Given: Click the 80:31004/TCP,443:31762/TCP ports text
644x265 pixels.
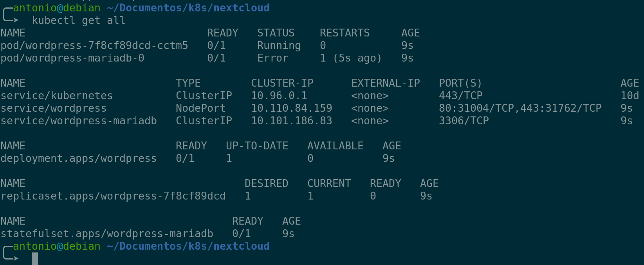Looking at the screenshot, I should coord(520,108).
